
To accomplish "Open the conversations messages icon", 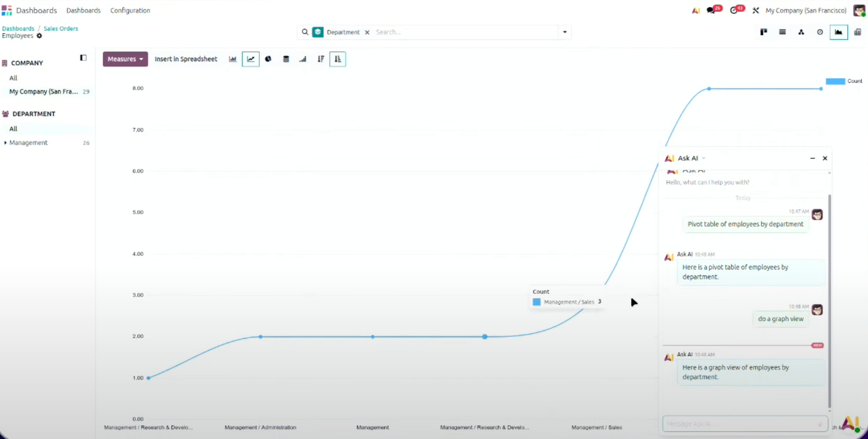I will (x=711, y=10).
